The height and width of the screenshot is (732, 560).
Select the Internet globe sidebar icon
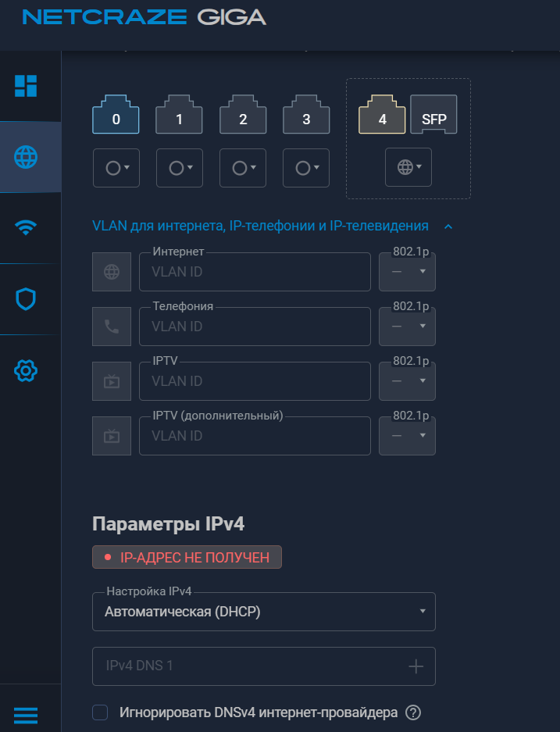click(26, 157)
